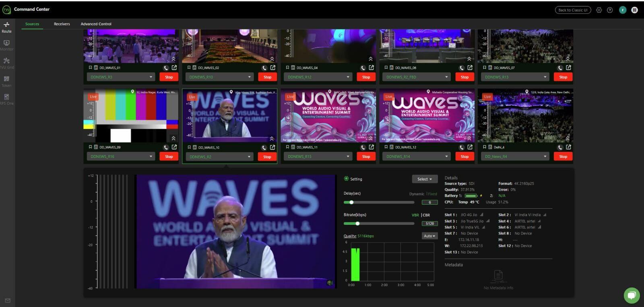Open the DDNEWS_R12 receiver dropdown
This screenshot has height=307, width=644.
tap(318, 77)
